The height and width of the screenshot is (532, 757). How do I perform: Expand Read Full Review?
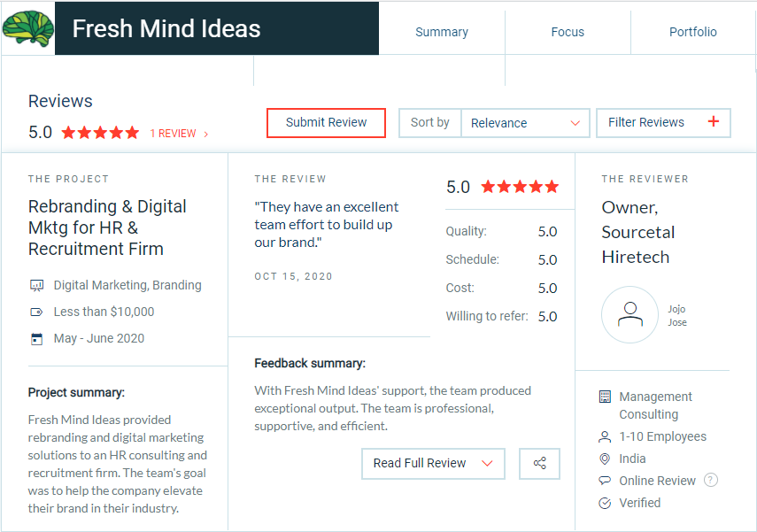[x=433, y=464]
